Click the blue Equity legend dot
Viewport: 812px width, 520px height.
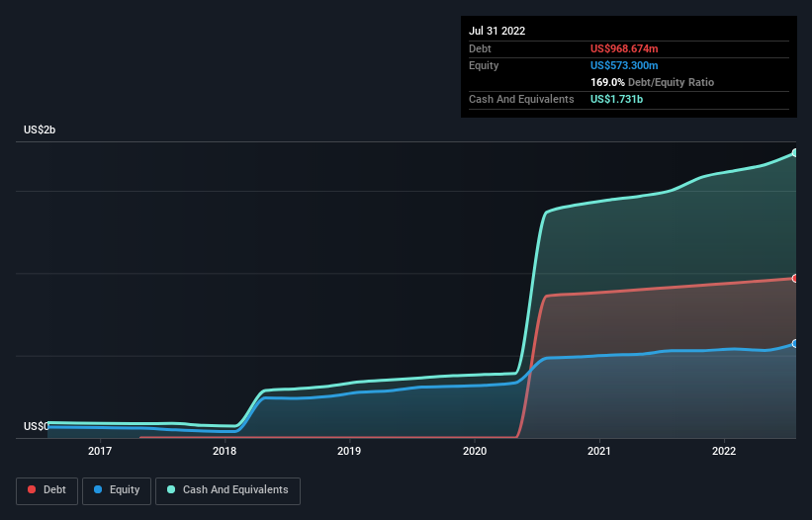click(98, 489)
